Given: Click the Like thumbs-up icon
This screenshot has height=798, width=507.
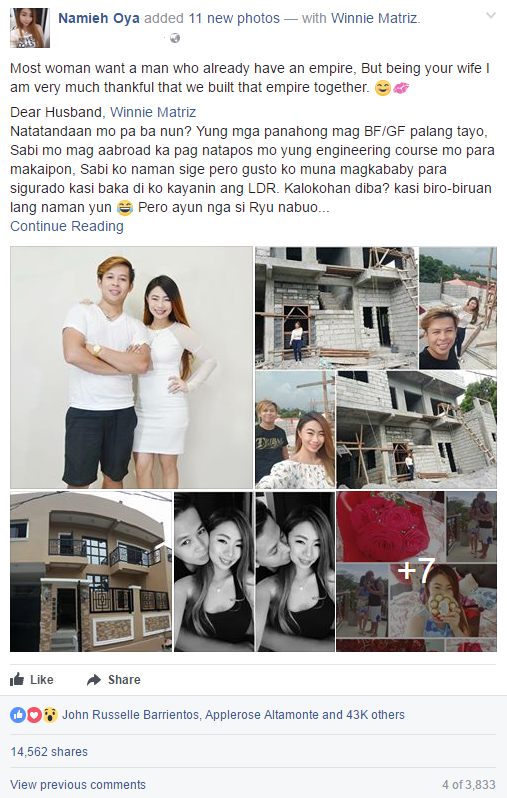Looking at the screenshot, I should pos(17,679).
